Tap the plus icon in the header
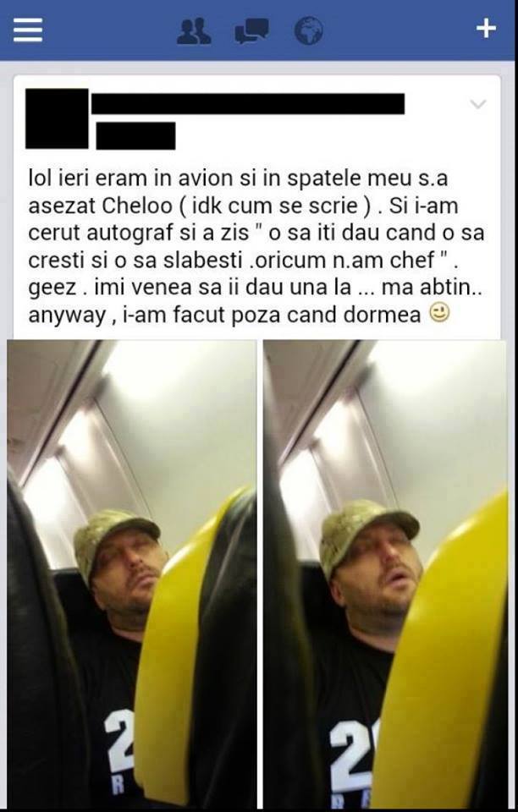Screen dimensions: 518x812 pos(486,29)
